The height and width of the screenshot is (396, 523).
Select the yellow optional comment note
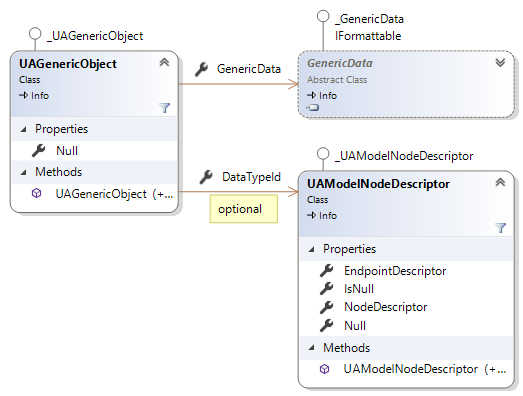point(243,209)
